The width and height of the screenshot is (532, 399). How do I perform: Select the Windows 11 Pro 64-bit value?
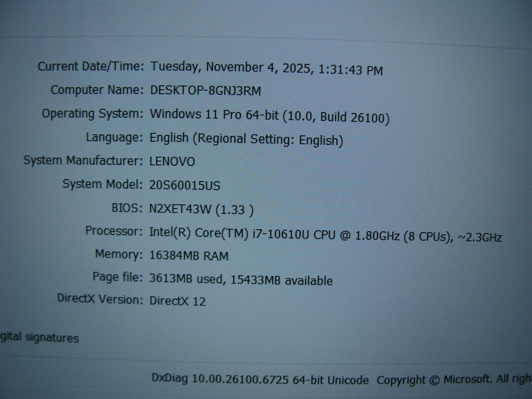click(x=269, y=116)
